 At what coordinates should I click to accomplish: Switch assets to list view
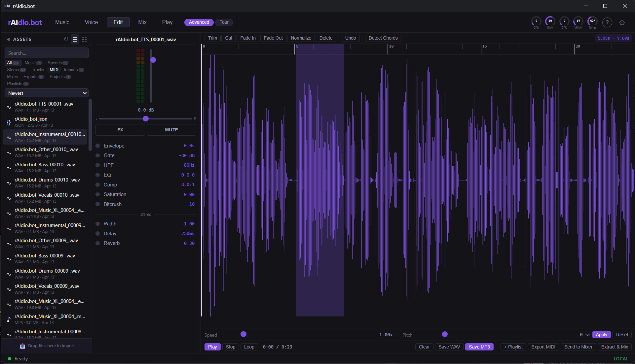point(75,39)
